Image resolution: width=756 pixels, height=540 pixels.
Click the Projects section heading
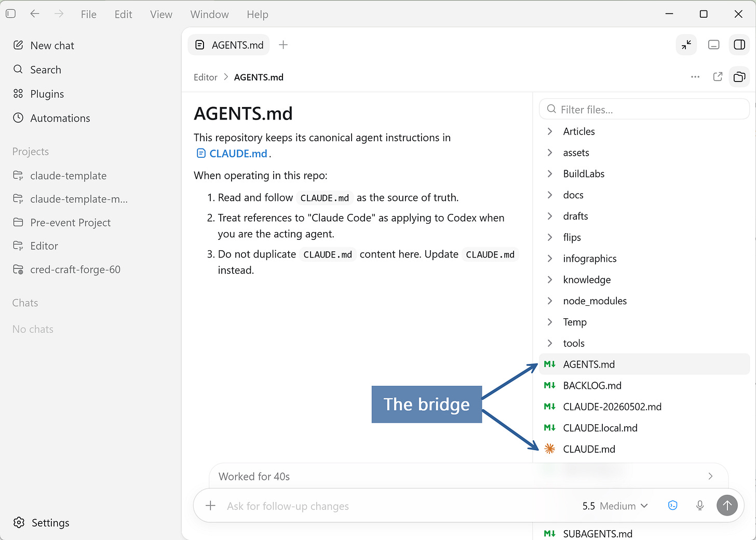click(x=31, y=152)
